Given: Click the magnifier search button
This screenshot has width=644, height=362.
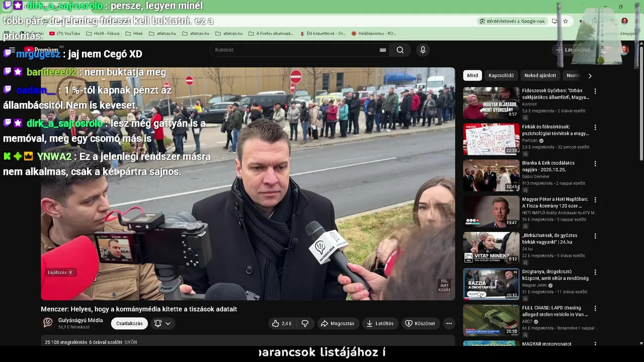Looking at the screenshot, I should click(400, 50).
